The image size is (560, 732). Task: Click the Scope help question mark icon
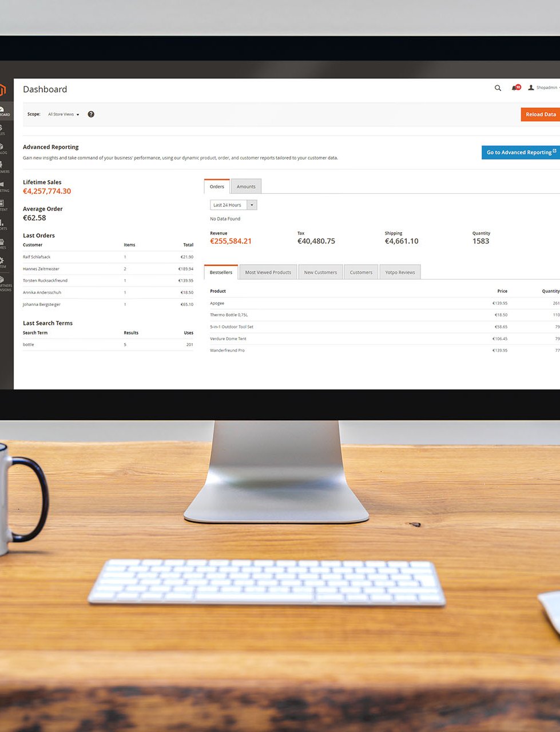91,114
